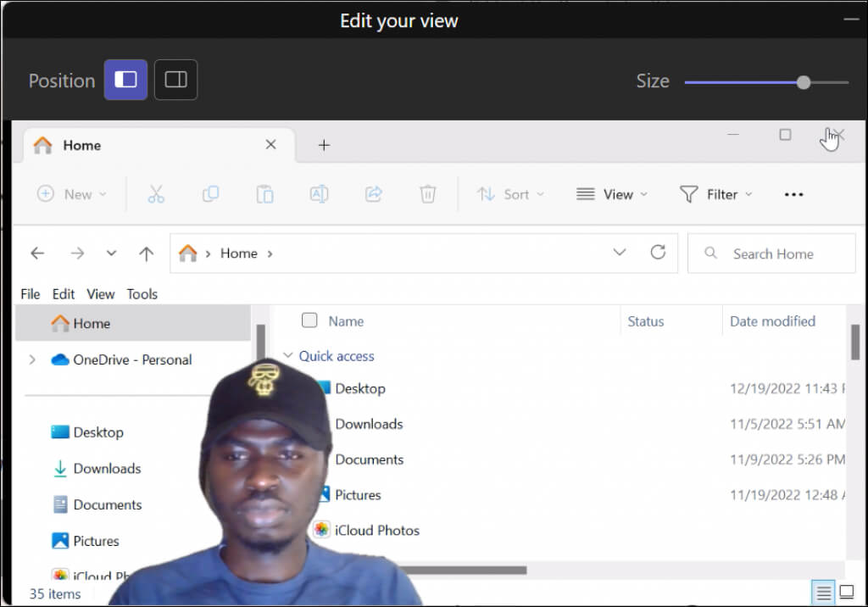
Task: Open the Sort dropdown
Action: coord(510,194)
